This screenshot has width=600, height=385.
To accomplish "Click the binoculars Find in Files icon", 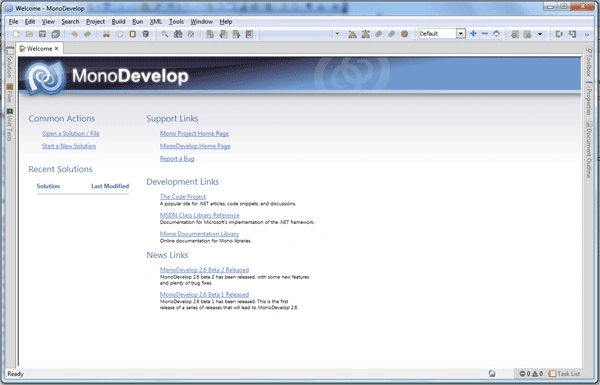I will 178,34.
